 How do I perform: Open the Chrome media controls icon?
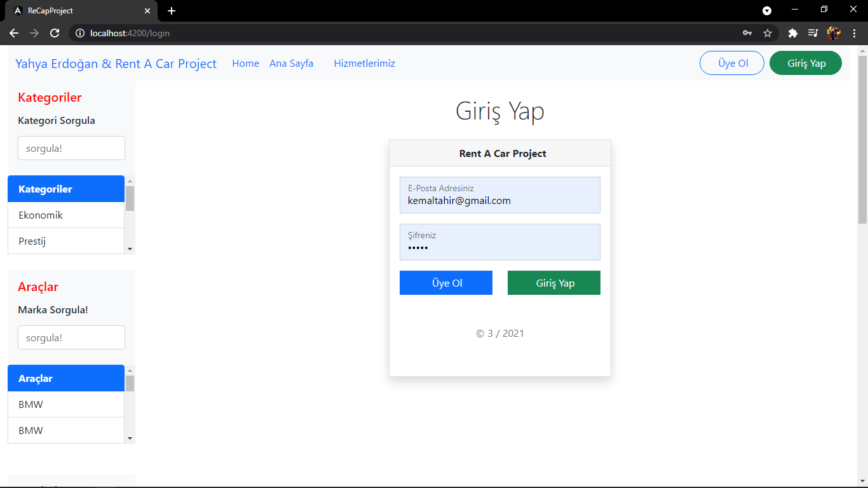813,33
